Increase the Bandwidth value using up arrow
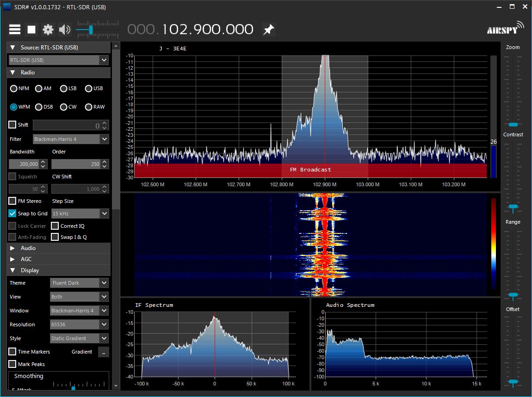 point(43,162)
